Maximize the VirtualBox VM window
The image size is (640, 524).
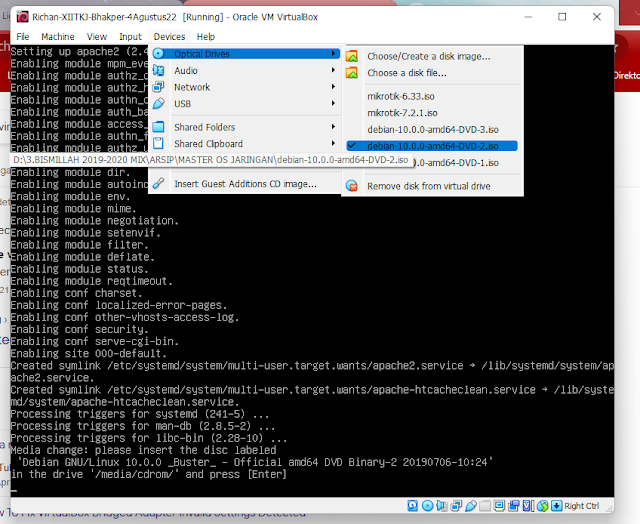[562, 17]
